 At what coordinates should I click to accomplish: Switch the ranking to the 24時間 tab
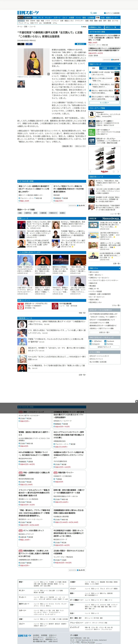point(104,68)
